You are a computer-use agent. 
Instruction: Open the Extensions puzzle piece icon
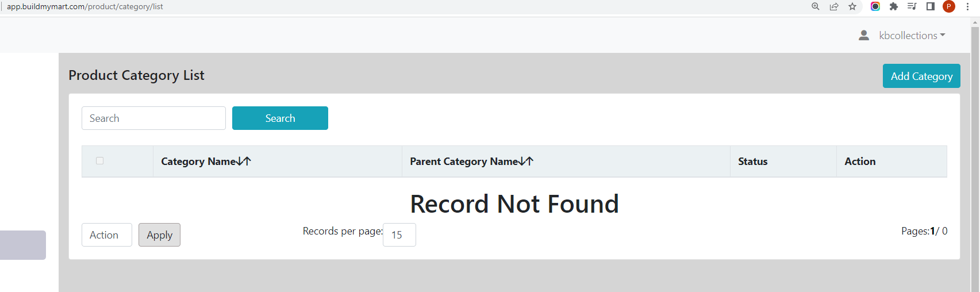tap(894, 6)
